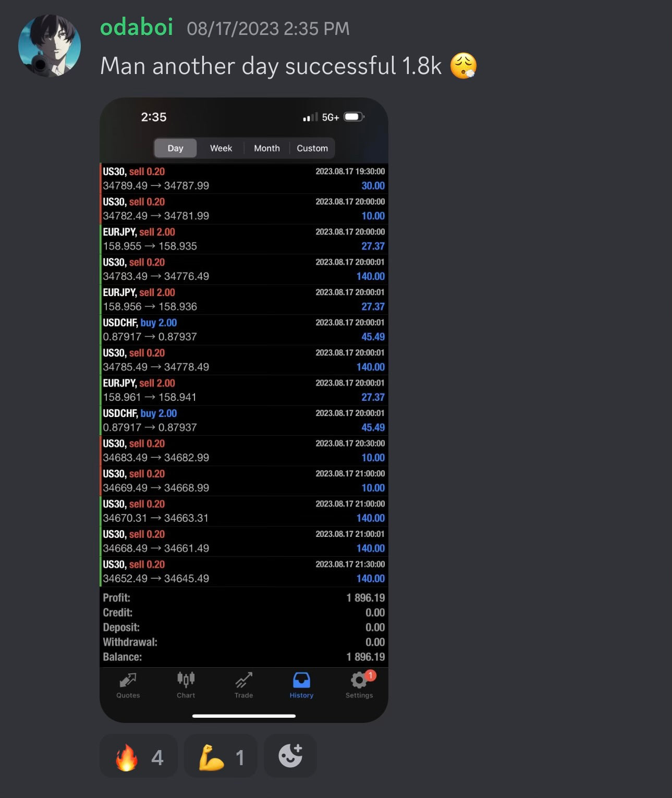Select the first EURJPY sell 2.00 trade
Viewport: 672px width, 798px height.
pyautogui.click(x=244, y=239)
